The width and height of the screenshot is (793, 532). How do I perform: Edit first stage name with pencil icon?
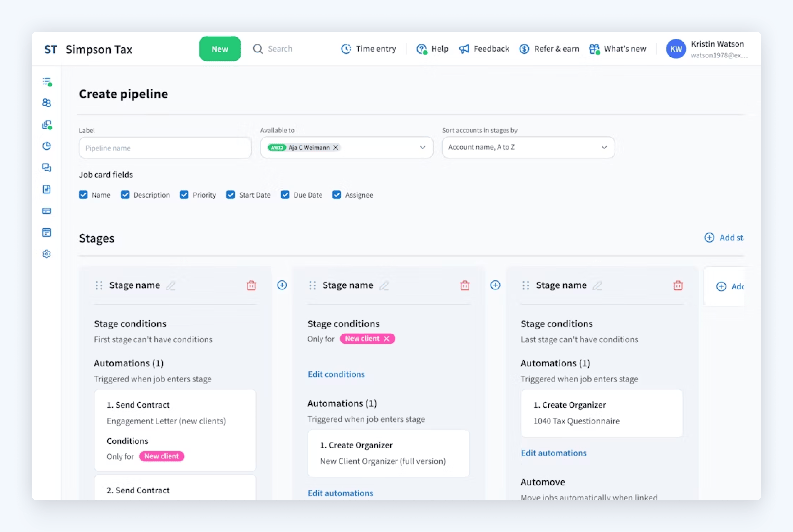point(170,286)
